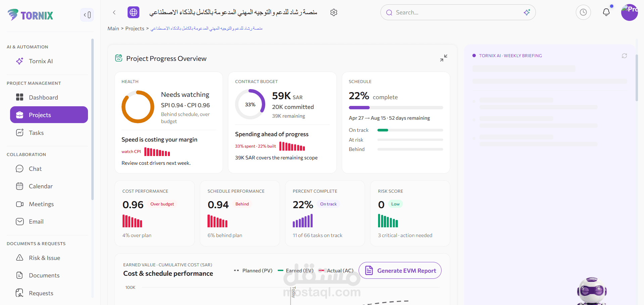Viewport: 644px width, 305px height.
Task: Click the 22% complete progress bar
Action: pos(396,108)
